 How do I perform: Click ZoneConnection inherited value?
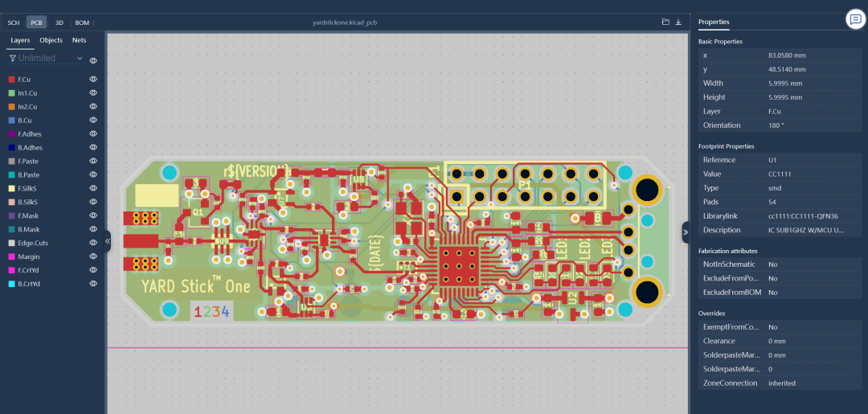(782, 383)
